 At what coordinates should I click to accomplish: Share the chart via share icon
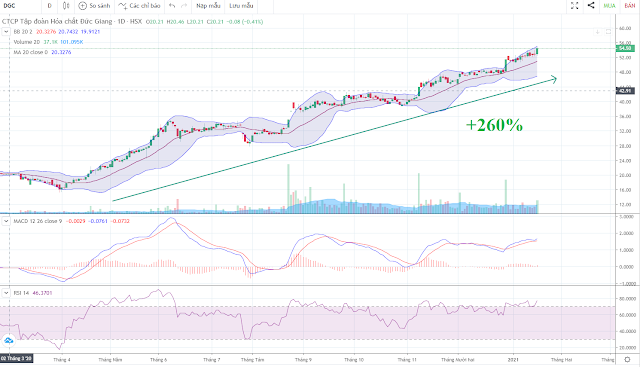point(591,6)
